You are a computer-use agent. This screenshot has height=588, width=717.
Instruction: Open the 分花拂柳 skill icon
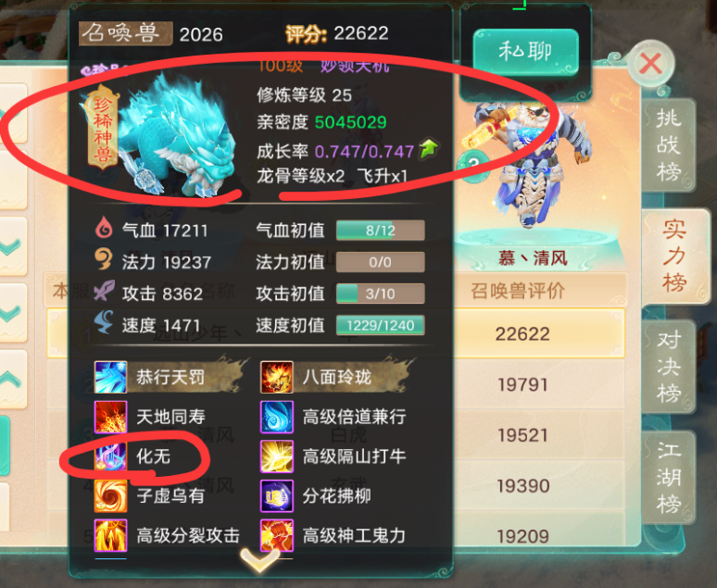pyautogui.click(x=277, y=495)
